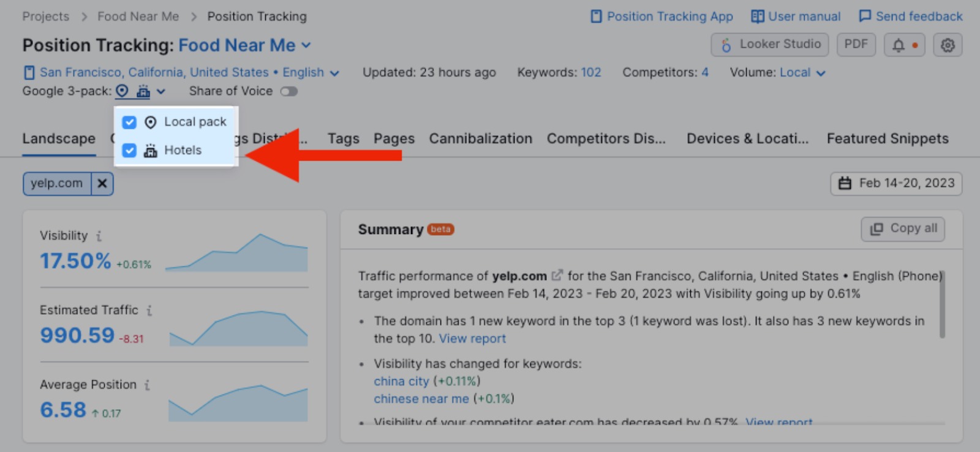The width and height of the screenshot is (980, 452).
Task: Select the Landscape tab
Action: 59,138
